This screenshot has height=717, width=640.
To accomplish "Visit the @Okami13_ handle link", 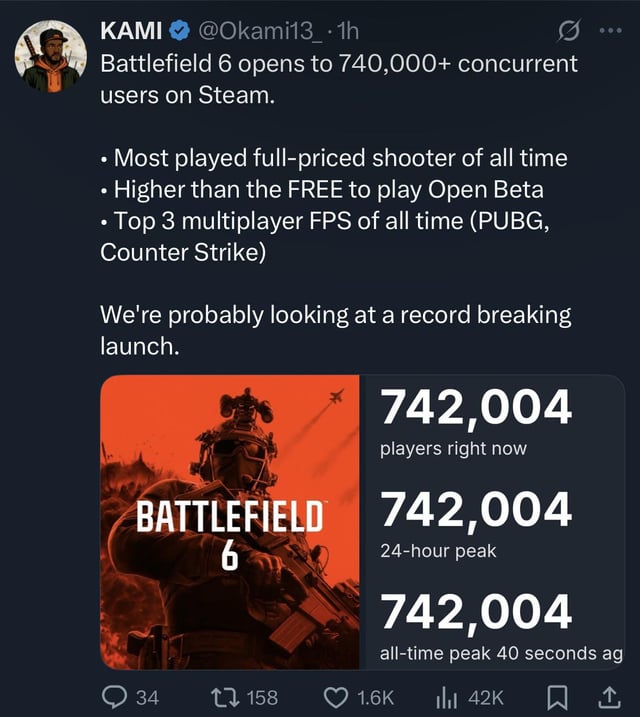I will [x=260, y=32].
